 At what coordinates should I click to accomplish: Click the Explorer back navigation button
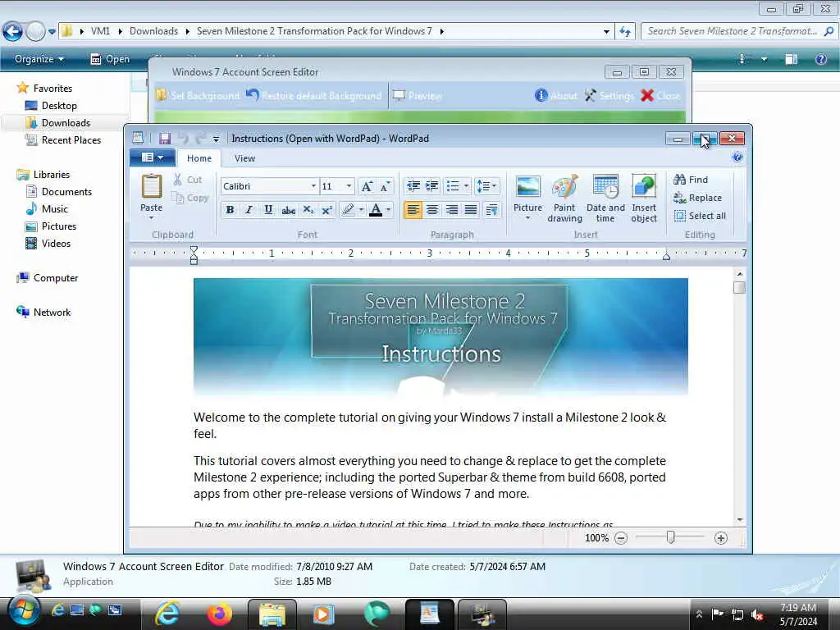point(13,32)
